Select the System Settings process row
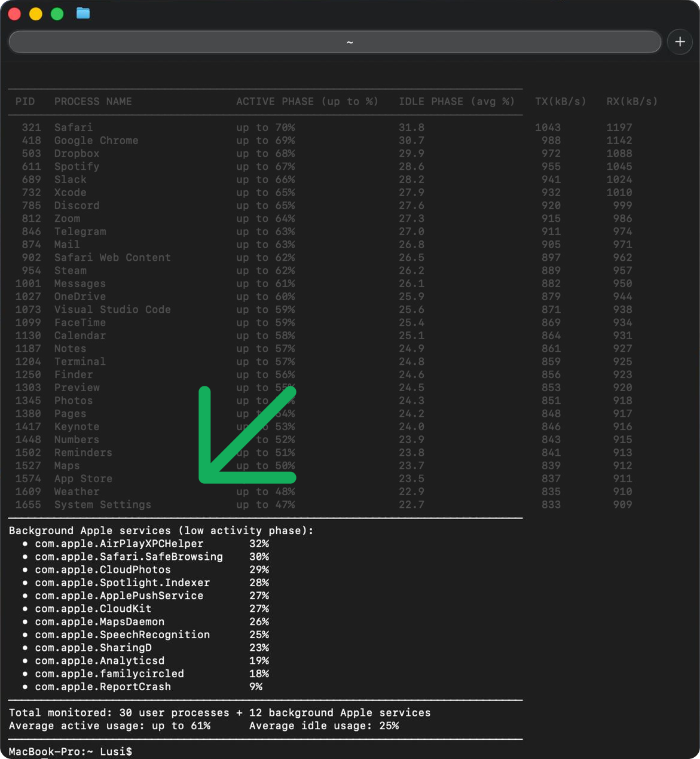The height and width of the screenshot is (759, 700). click(102, 505)
